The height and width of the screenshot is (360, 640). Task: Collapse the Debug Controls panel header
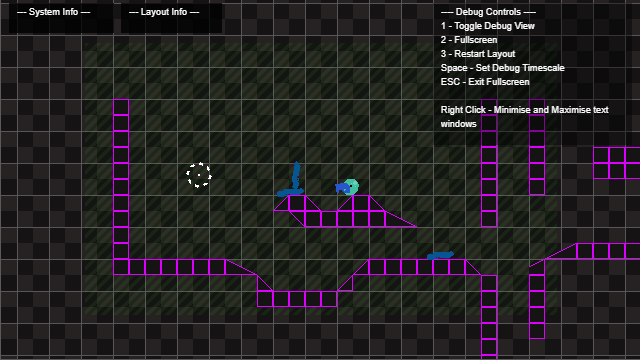coord(488,12)
